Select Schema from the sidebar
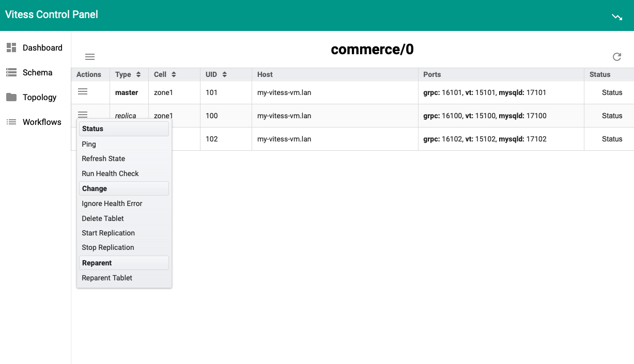The image size is (634, 364). coord(38,72)
